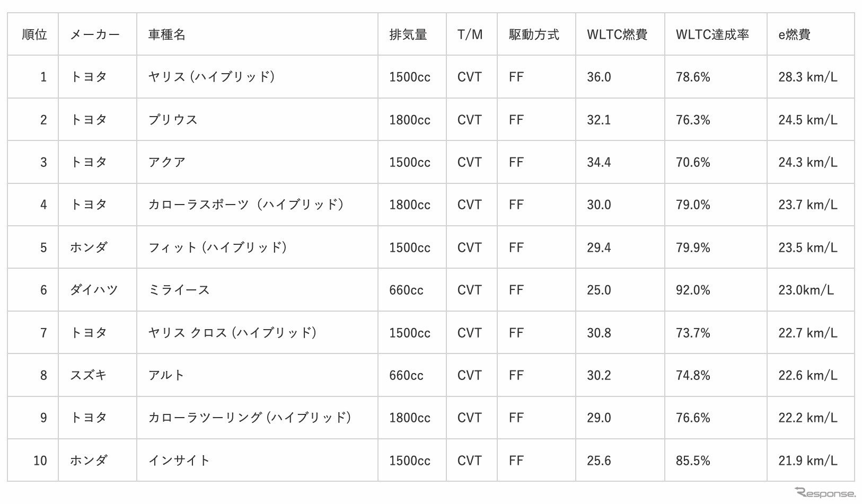Image resolution: width=862 pixels, height=504 pixels.
Task: Click the プリウス model name cell
Action: pos(173,120)
